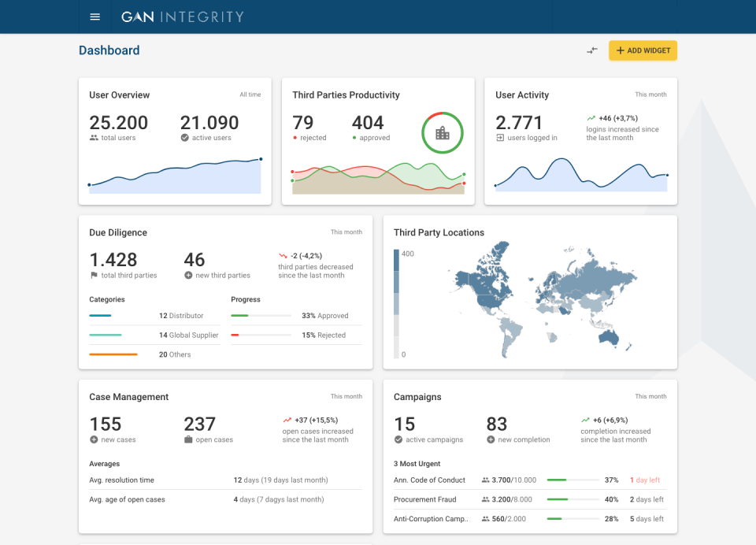Click the total users people icon
The height and width of the screenshot is (545, 756).
pos(95,138)
